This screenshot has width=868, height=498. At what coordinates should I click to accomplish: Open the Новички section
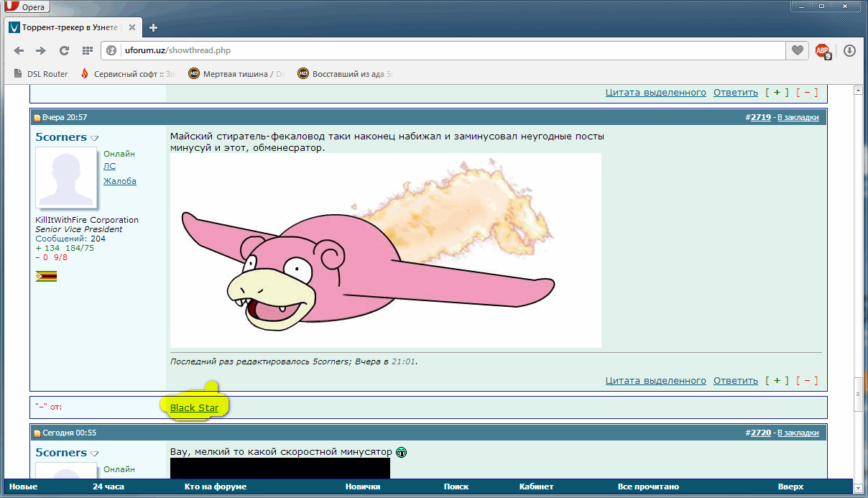point(363,487)
